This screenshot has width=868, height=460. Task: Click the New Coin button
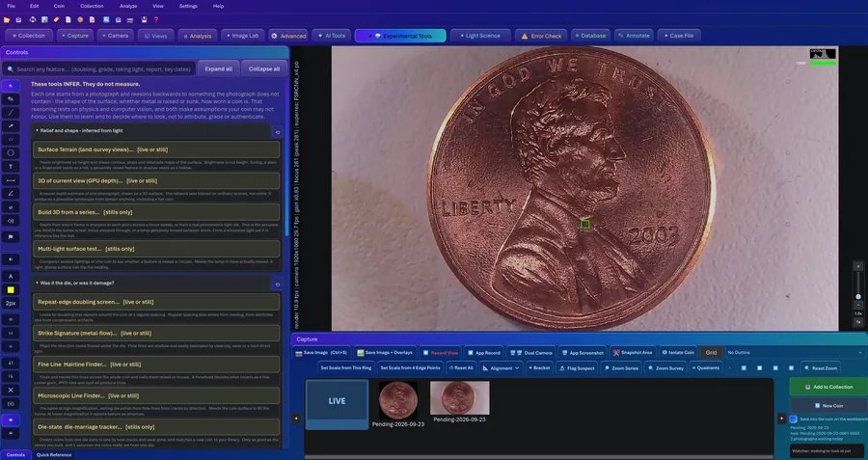click(828, 406)
